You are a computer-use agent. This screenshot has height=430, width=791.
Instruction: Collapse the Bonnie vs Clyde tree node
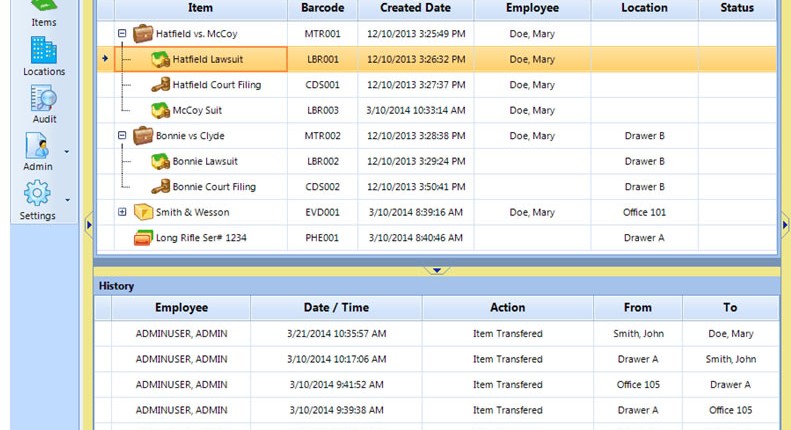point(122,135)
